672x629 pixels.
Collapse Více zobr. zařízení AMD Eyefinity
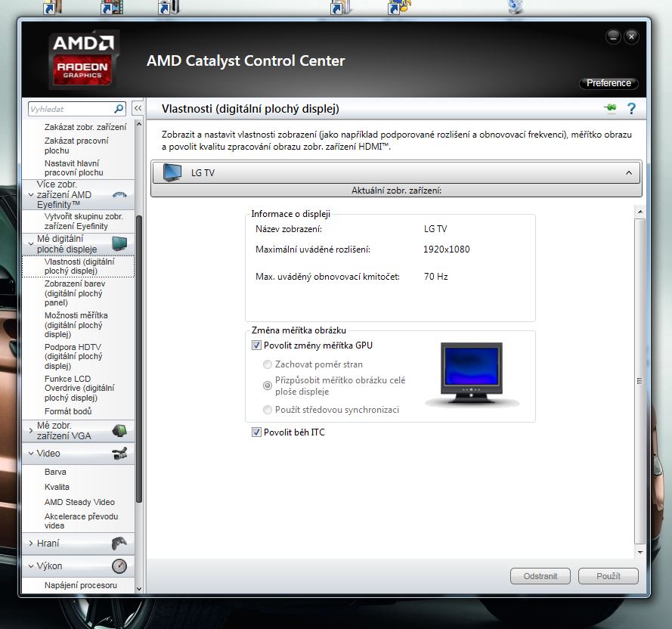31,194
